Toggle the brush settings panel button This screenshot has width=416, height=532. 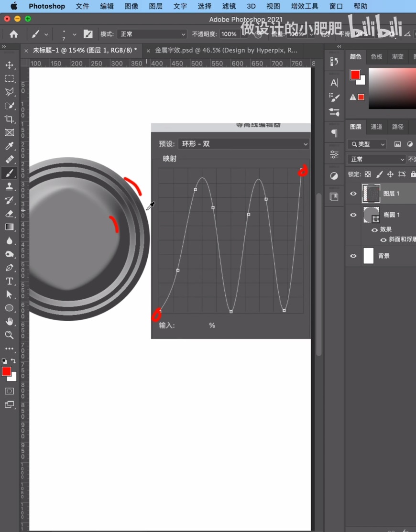88,34
